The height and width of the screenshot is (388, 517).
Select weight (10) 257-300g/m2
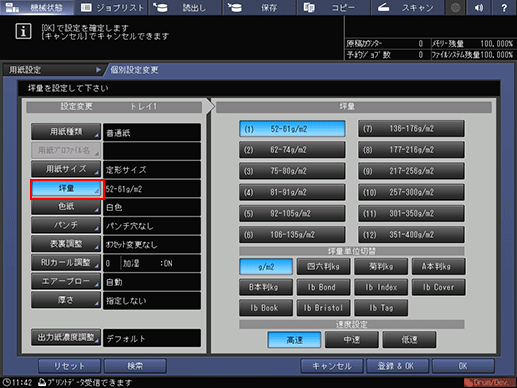[411, 192]
